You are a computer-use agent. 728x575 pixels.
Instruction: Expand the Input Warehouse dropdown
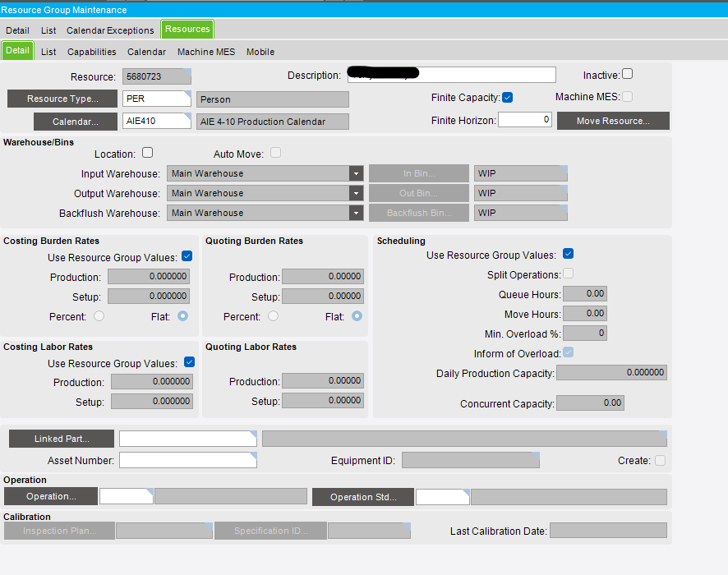(x=356, y=173)
